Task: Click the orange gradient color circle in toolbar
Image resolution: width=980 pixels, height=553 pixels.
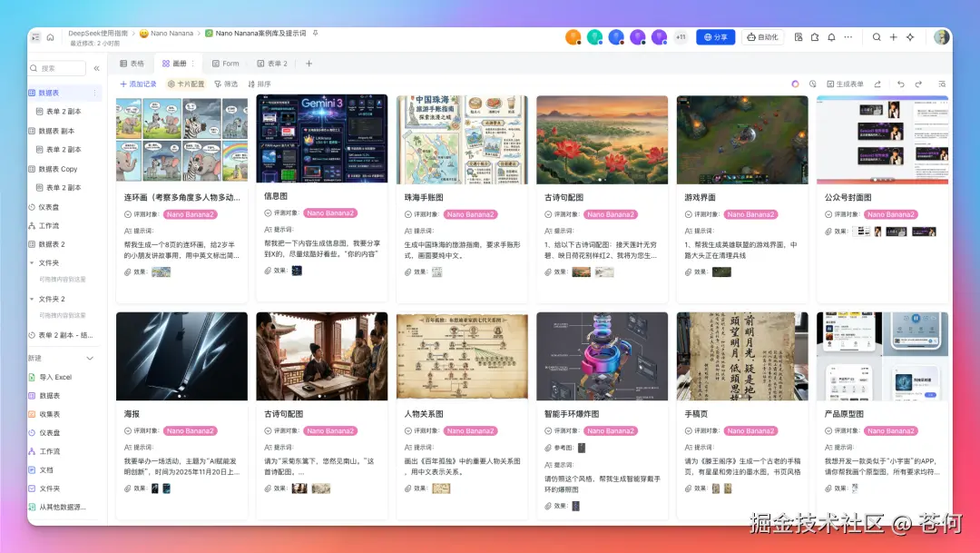Action: tap(795, 84)
